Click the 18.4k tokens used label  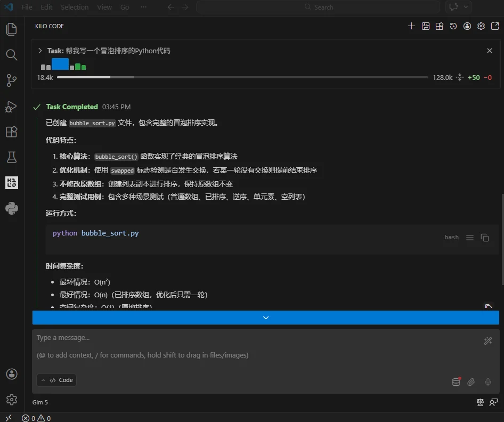(45, 77)
